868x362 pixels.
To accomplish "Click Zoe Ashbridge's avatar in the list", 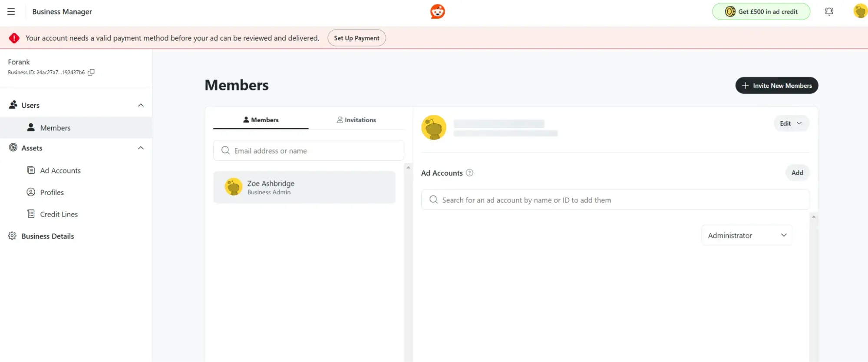I will coord(233,187).
